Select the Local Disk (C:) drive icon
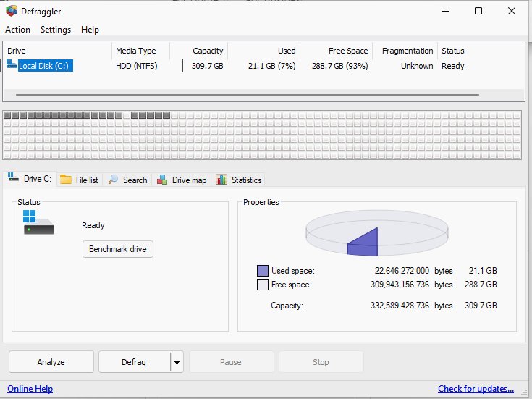 tap(12, 66)
